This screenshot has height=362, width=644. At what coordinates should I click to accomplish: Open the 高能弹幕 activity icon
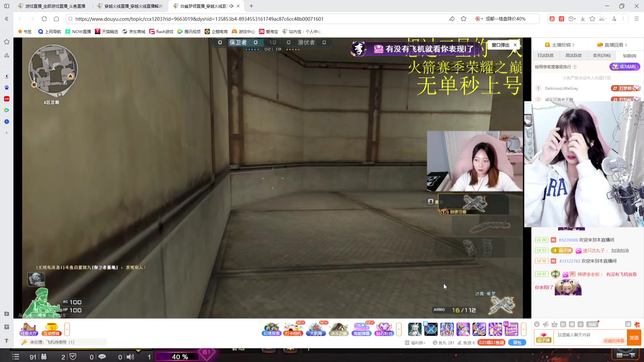coord(361,329)
